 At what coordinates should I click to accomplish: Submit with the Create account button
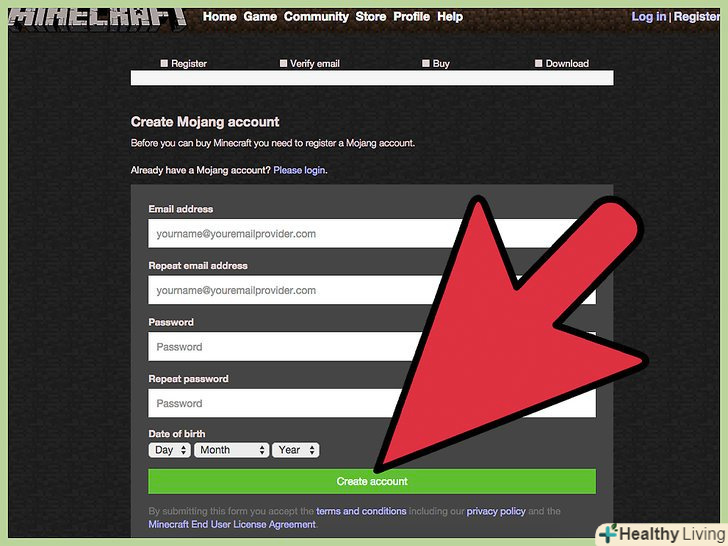[372, 481]
